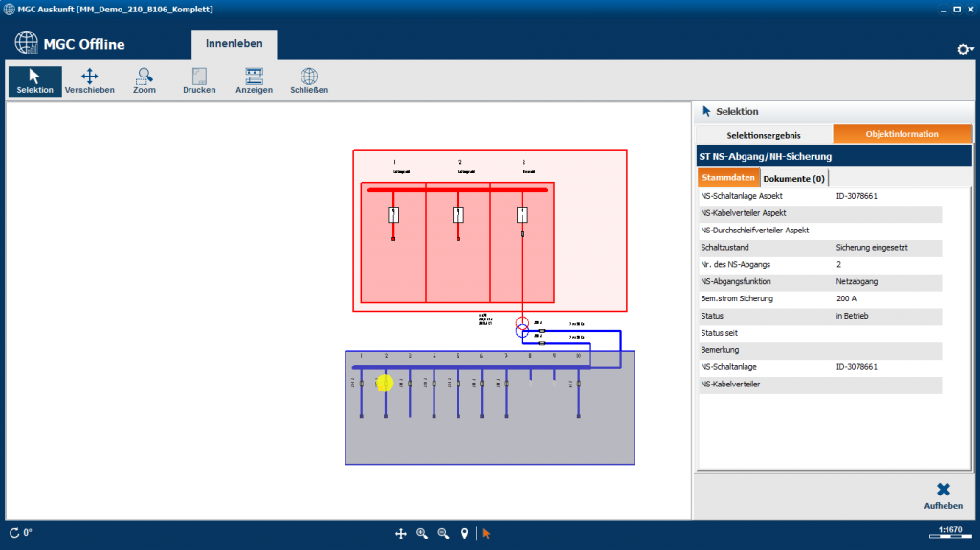Open the Dokumente (0) tab

793,179
